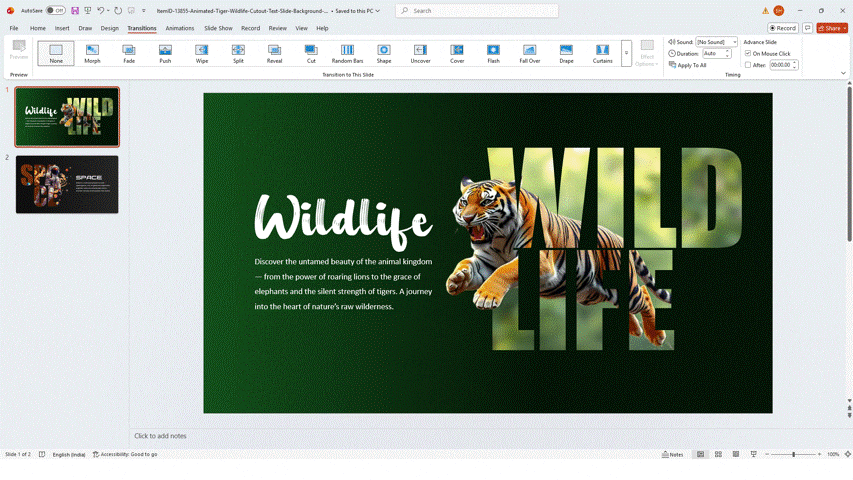
Task: Adjust the zoom slider
Action: [793, 454]
